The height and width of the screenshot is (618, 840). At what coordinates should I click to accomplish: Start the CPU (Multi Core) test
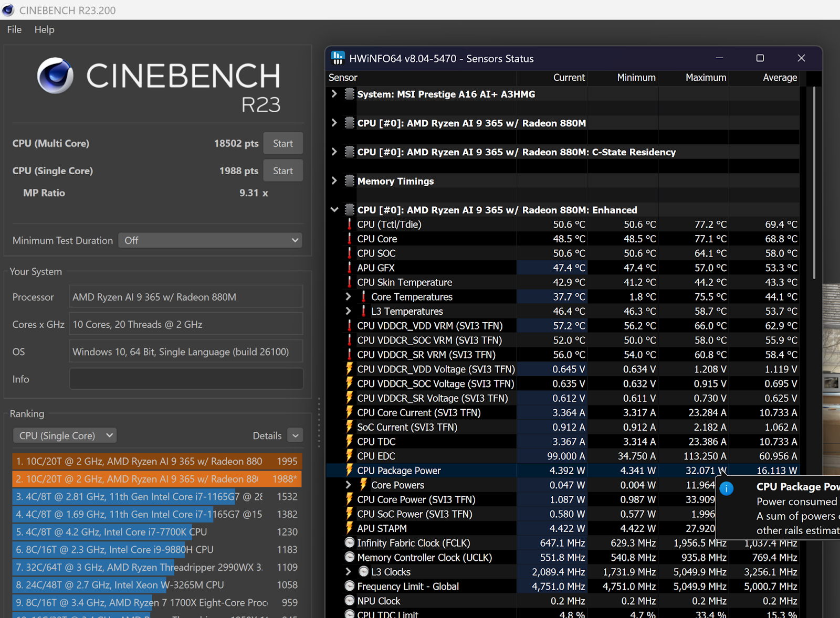283,143
